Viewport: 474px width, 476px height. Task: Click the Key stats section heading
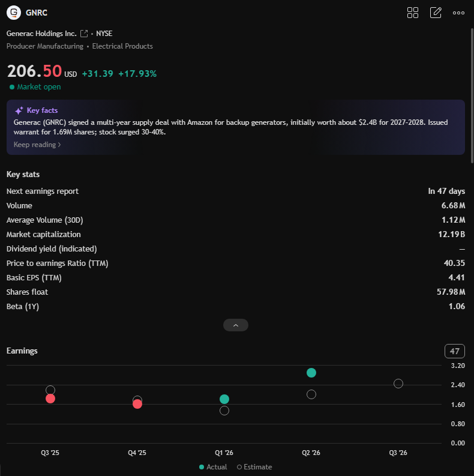[23, 175]
